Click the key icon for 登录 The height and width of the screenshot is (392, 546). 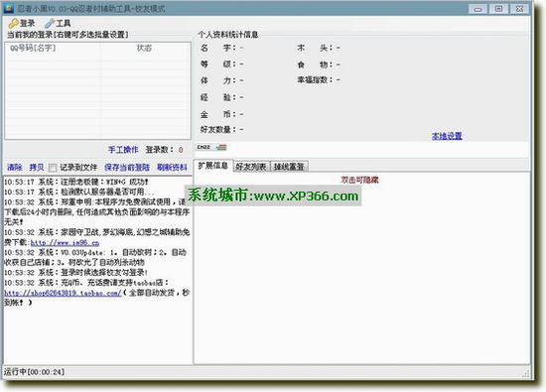[x=13, y=24]
